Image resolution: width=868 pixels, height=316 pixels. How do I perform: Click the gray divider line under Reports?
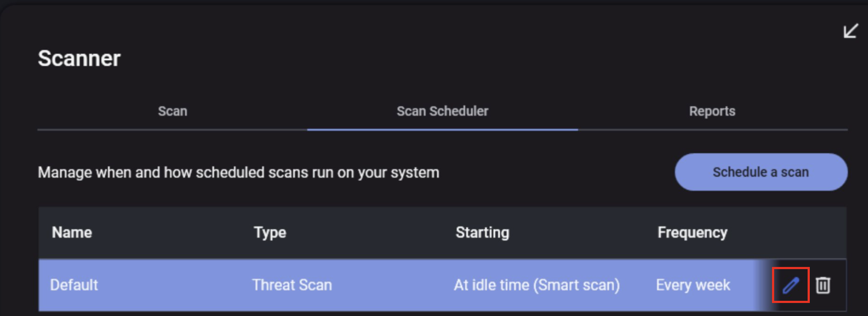coord(712,129)
